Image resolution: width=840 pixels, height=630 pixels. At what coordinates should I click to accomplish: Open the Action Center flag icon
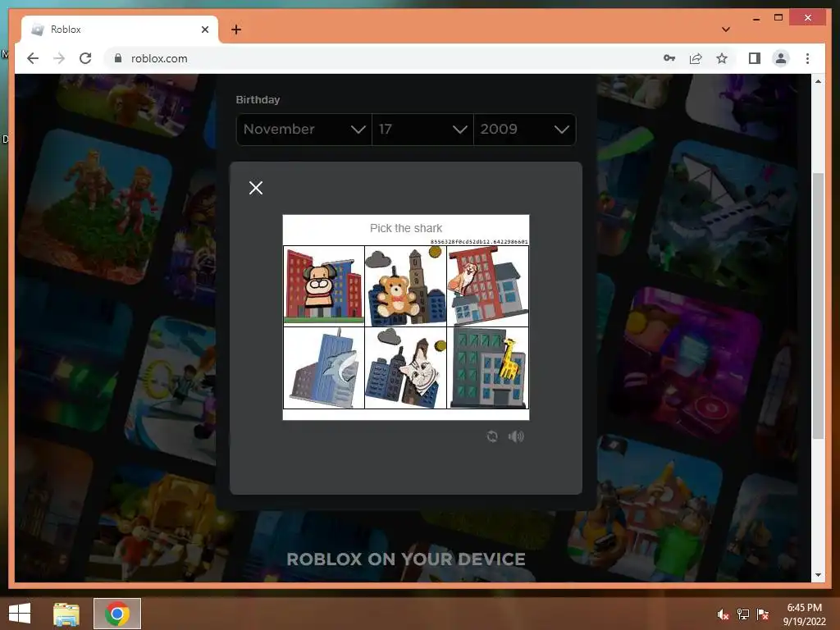click(763, 614)
